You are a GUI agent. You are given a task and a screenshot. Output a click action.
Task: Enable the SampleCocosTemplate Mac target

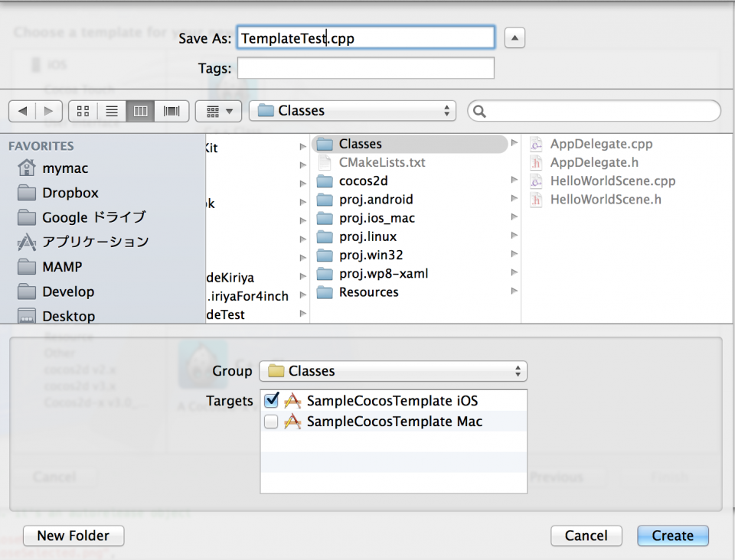pos(271,422)
